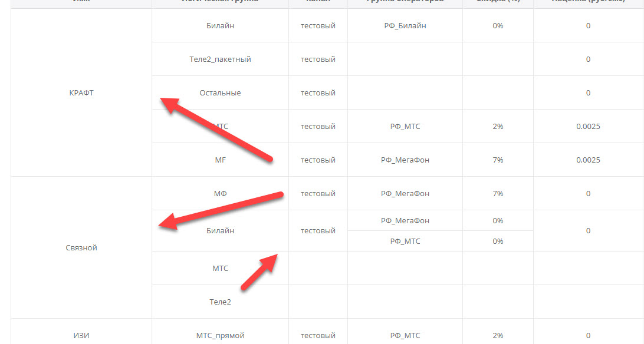
Task: Select the ИЗИ group name cell
Action: [81, 335]
